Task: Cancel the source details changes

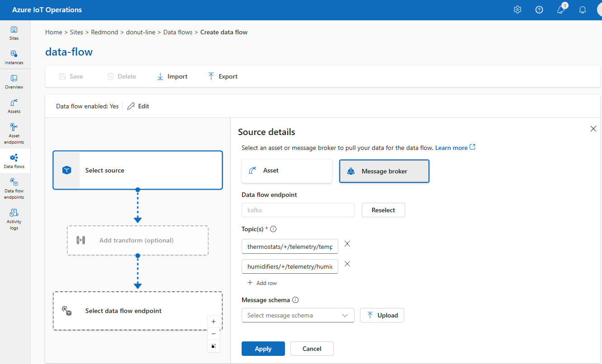Action: 312,349
